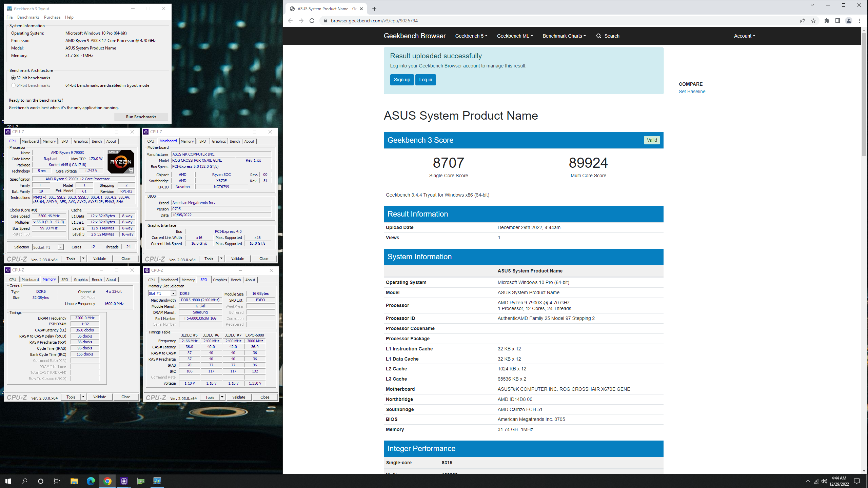Screen dimensions: 868x488
Task: Click Set Baseline link
Action: (692, 91)
